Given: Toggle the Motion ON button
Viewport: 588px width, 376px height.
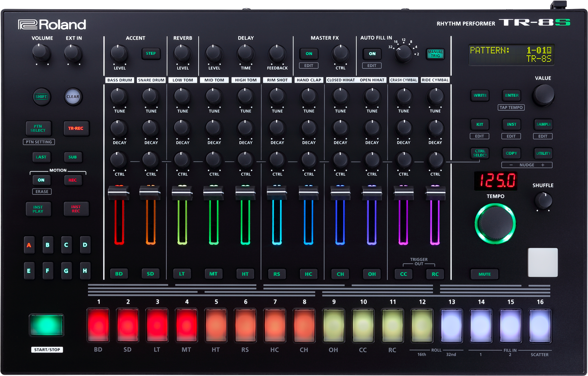Looking at the screenshot, I should tap(41, 180).
